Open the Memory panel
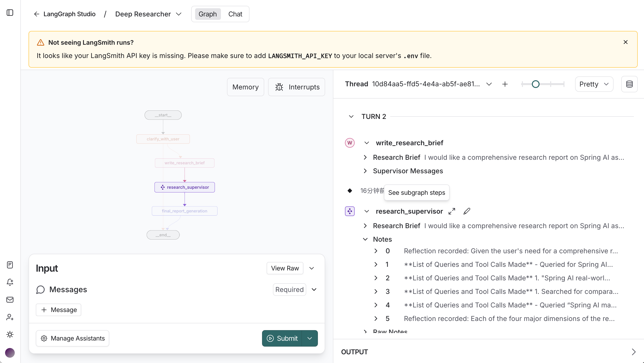 pyautogui.click(x=245, y=87)
